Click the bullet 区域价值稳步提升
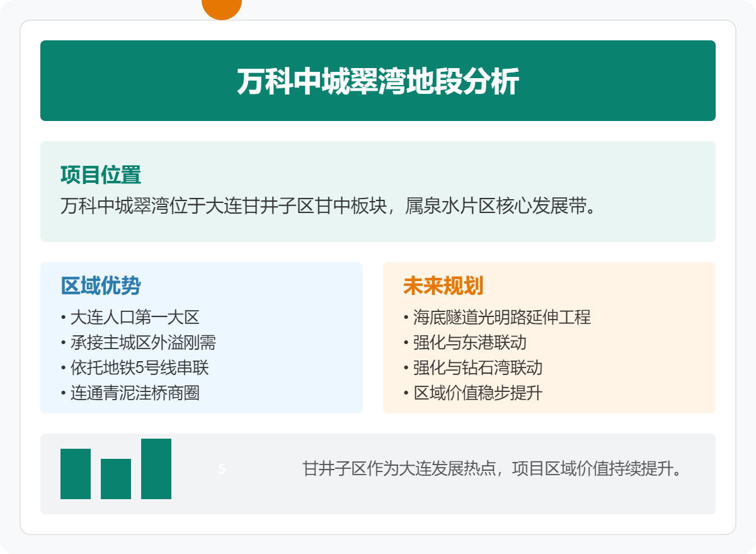This screenshot has height=554, width=756. tap(473, 393)
